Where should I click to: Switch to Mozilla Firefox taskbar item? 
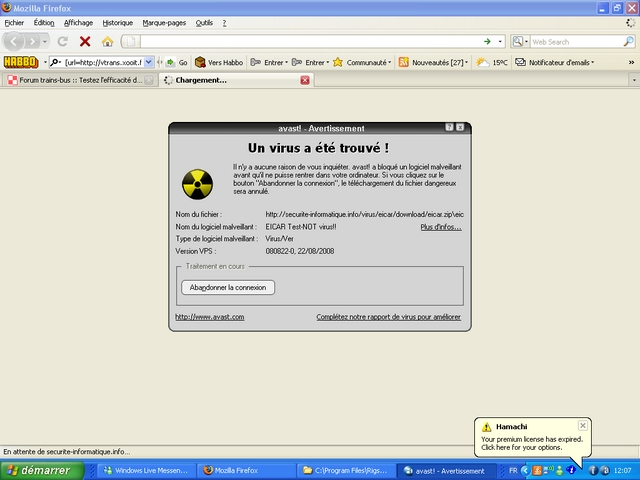(247, 471)
